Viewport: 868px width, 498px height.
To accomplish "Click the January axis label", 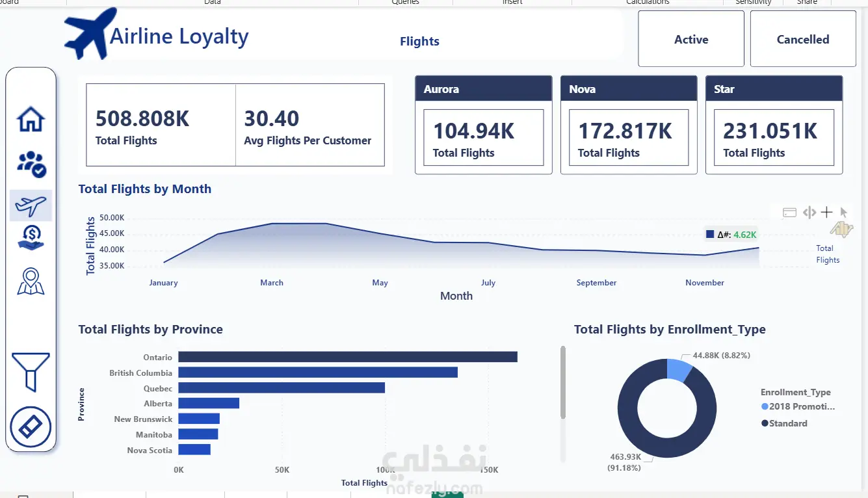I will click(x=163, y=283).
